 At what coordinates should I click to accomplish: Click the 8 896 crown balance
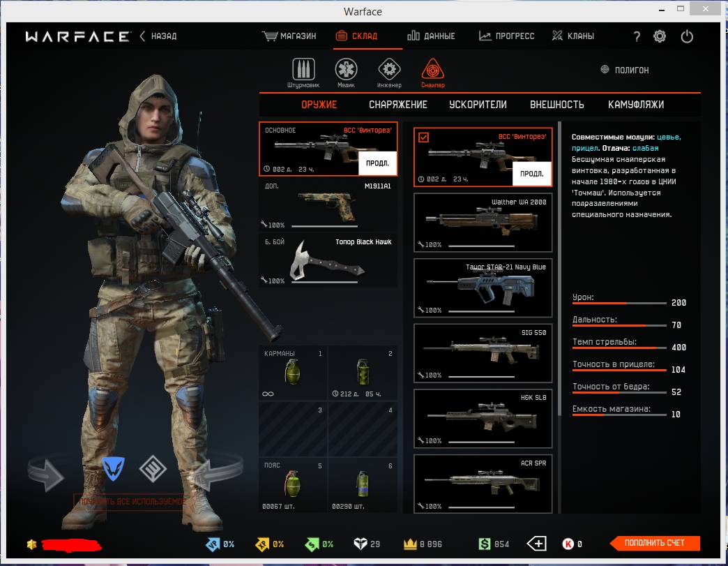pos(431,544)
